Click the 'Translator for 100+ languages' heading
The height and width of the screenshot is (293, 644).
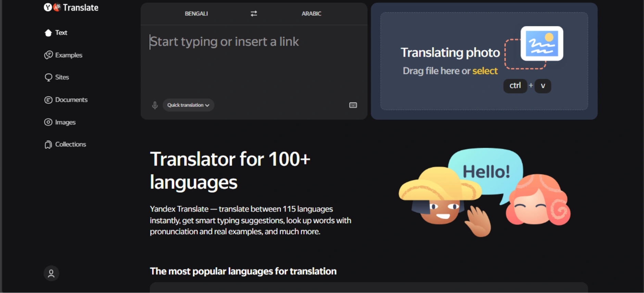point(230,171)
